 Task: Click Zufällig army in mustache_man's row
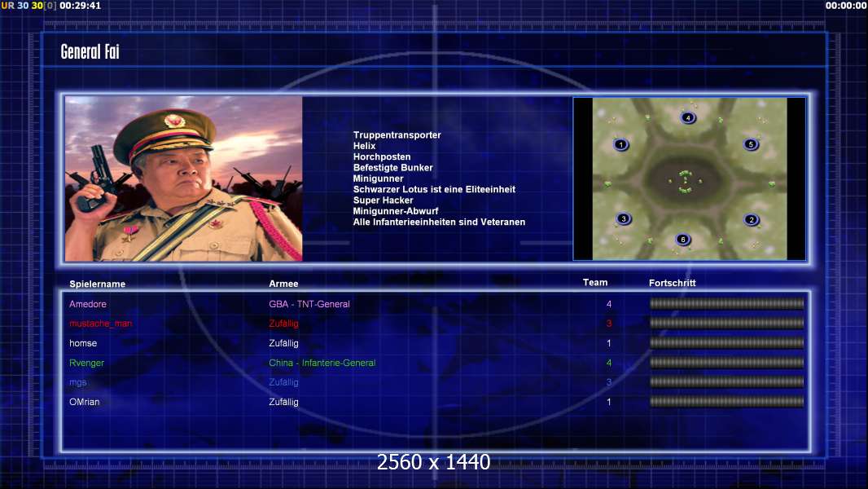coord(283,324)
